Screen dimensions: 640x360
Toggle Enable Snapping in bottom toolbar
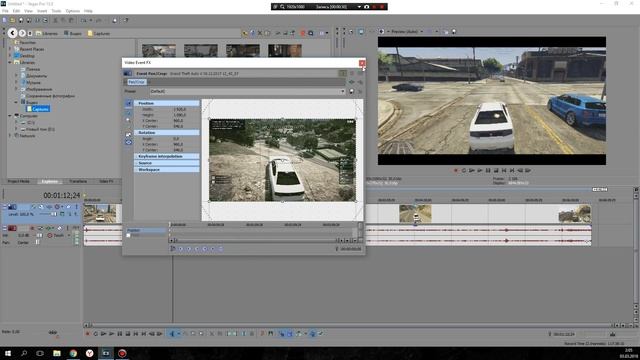282,334
